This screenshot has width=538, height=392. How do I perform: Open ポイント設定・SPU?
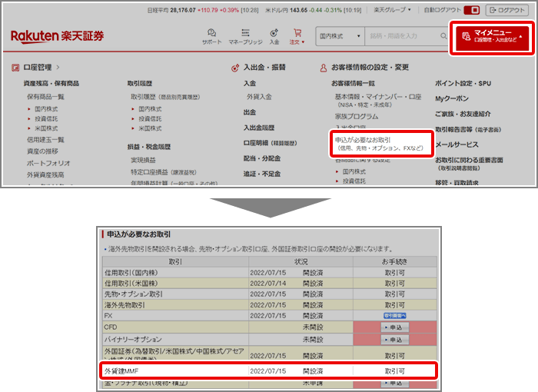click(463, 83)
